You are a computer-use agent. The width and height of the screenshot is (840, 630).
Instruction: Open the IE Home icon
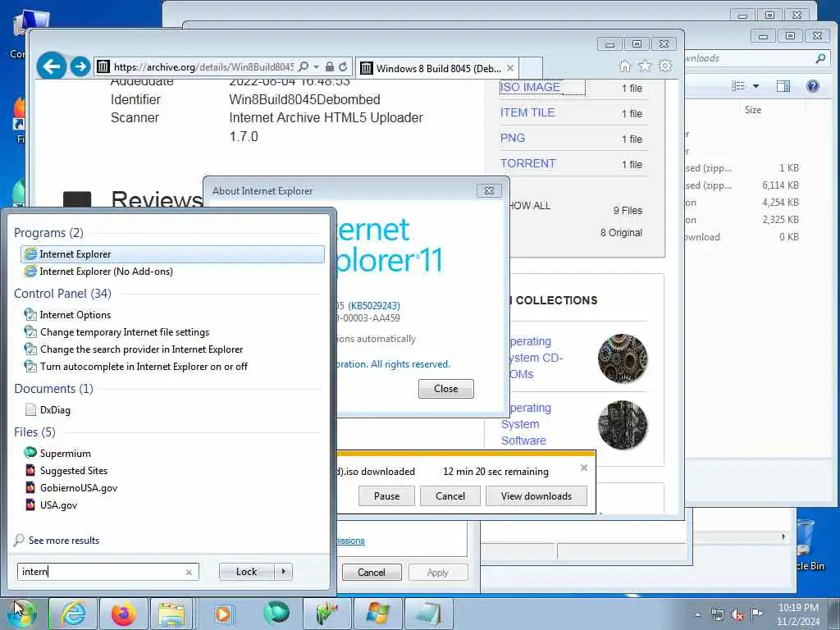[x=624, y=66]
